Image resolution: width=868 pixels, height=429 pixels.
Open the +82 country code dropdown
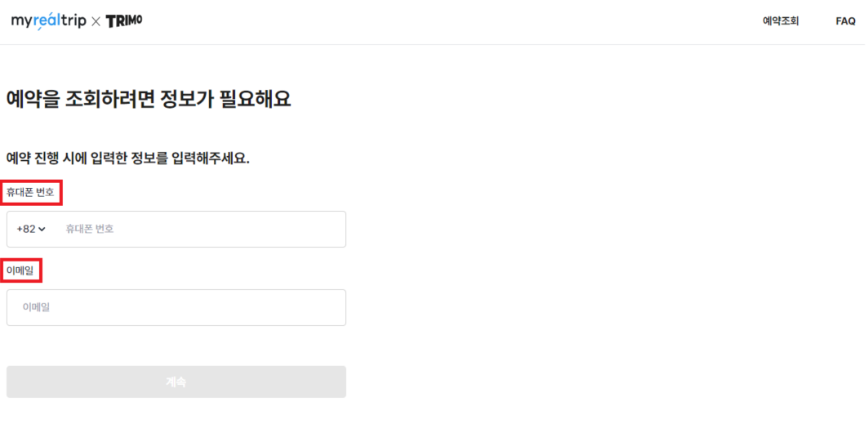pos(31,229)
